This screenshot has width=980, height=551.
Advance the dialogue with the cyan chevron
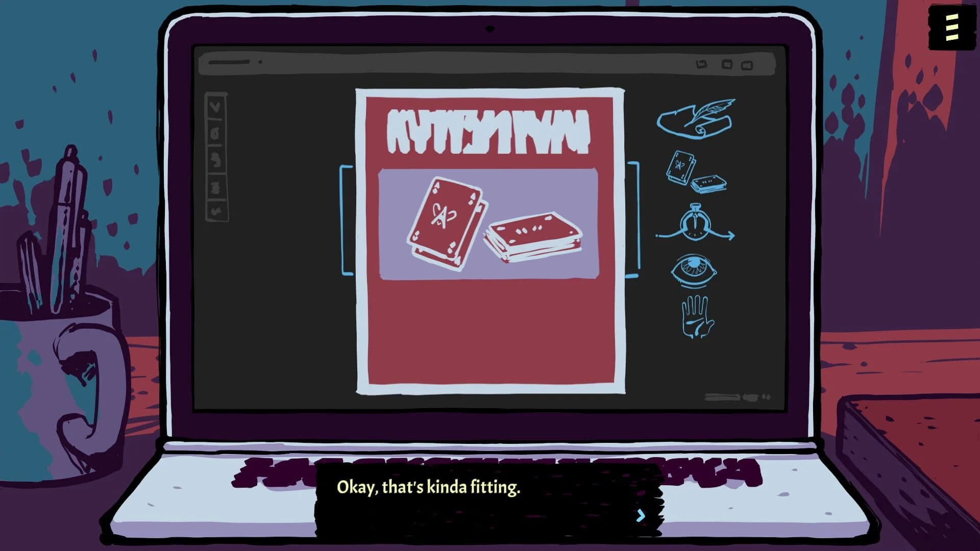click(x=642, y=516)
